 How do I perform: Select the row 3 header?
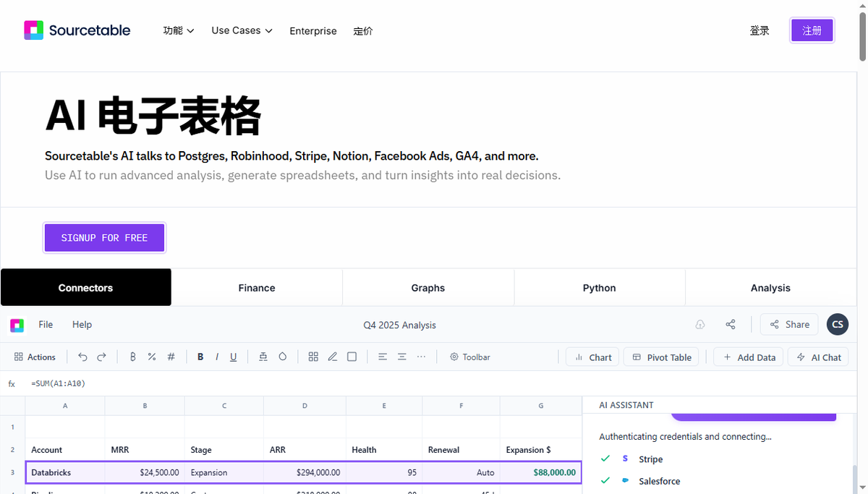point(12,472)
